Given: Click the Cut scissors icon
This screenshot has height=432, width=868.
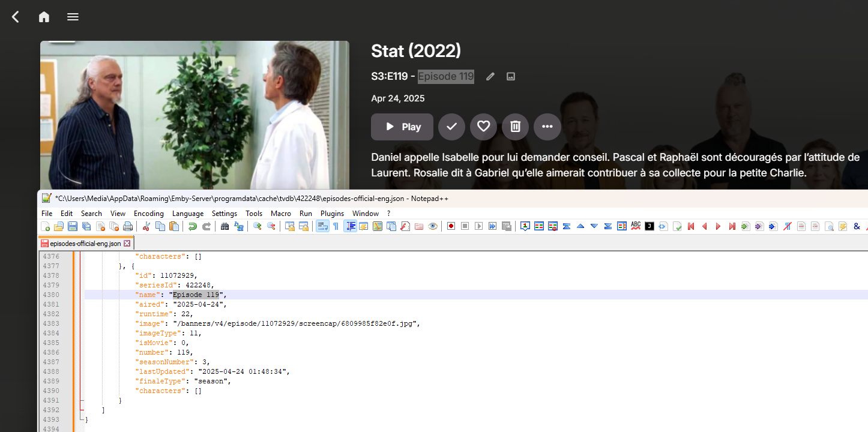Looking at the screenshot, I should point(146,226).
